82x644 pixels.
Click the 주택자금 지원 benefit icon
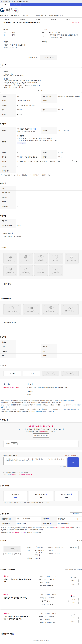[x=11, y=270]
